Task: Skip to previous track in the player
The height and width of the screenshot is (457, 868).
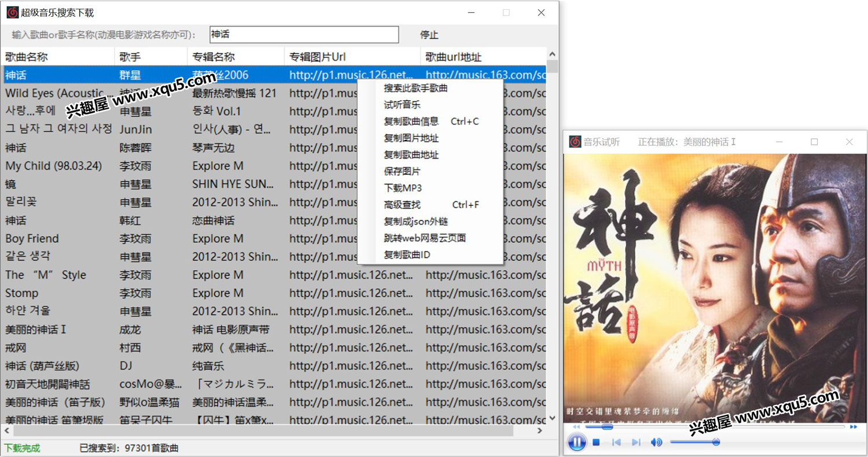Action: pyautogui.click(x=616, y=443)
